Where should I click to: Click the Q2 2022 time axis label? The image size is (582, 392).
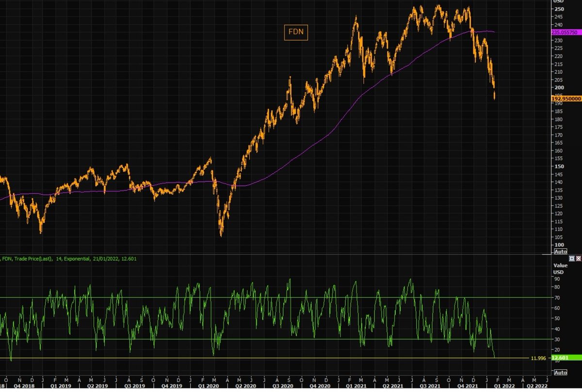coord(537,387)
